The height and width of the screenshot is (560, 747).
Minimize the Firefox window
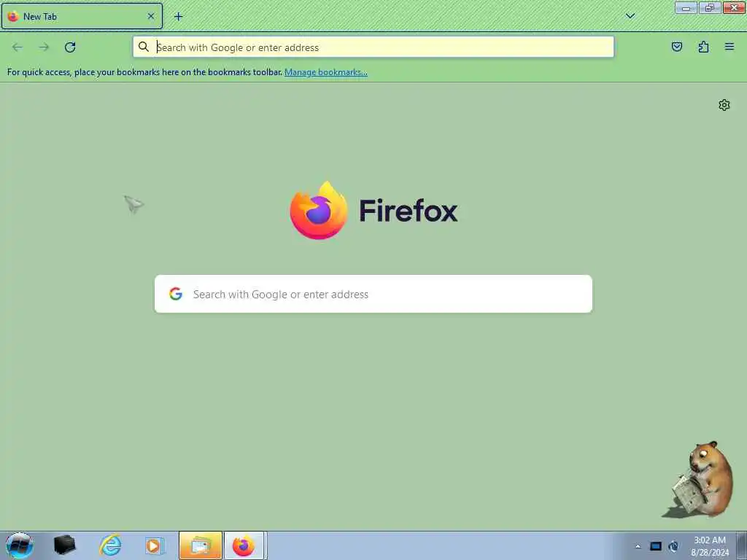[x=686, y=8]
